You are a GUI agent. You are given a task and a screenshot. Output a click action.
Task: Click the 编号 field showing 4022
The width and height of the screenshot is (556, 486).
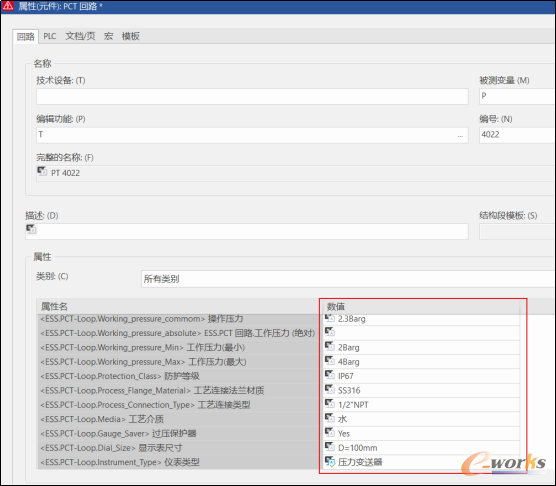pos(517,135)
